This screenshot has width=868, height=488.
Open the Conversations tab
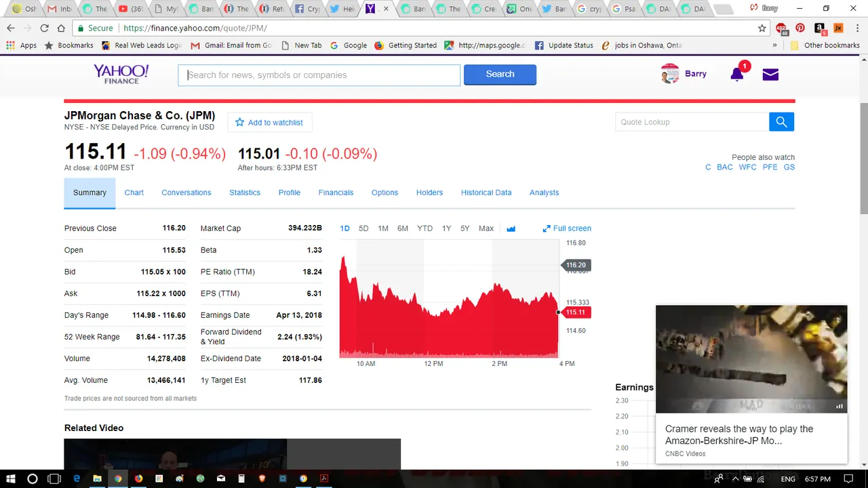click(186, 193)
